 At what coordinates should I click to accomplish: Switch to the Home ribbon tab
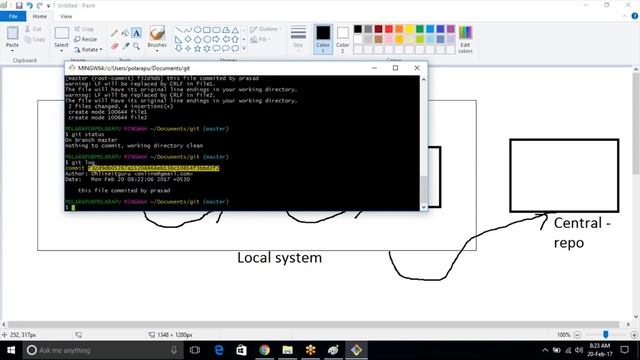pyautogui.click(x=40, y=16)
